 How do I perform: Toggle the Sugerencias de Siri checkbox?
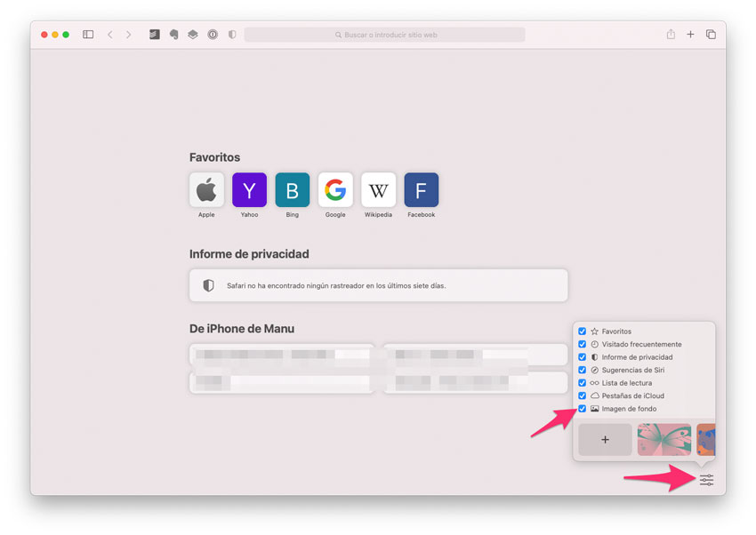[583, 370]
